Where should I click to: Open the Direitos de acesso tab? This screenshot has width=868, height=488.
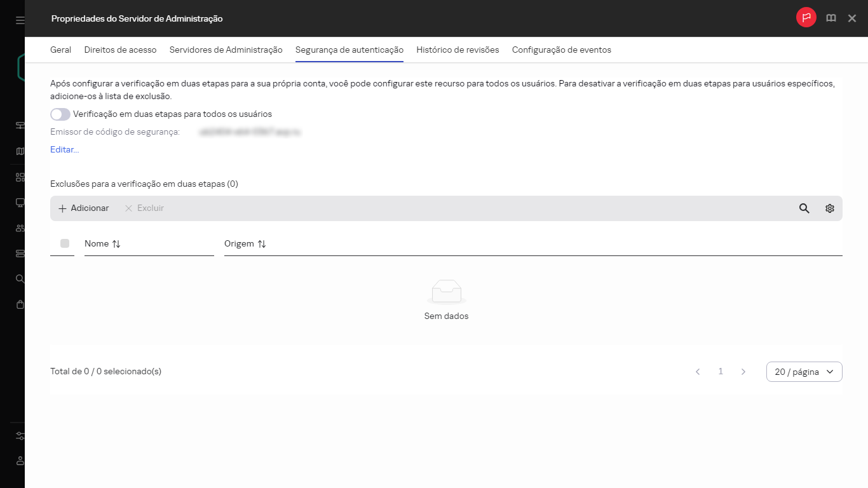coord(120,50)
